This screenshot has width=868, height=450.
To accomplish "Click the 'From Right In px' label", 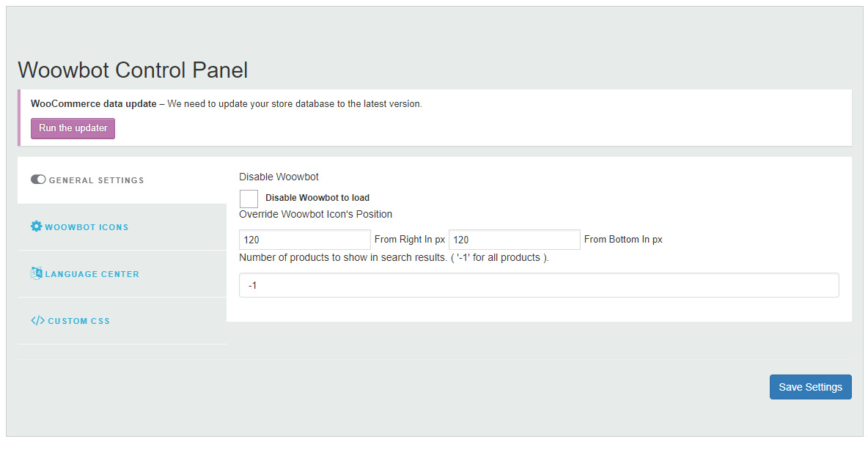I will click(x=410, y=240).
